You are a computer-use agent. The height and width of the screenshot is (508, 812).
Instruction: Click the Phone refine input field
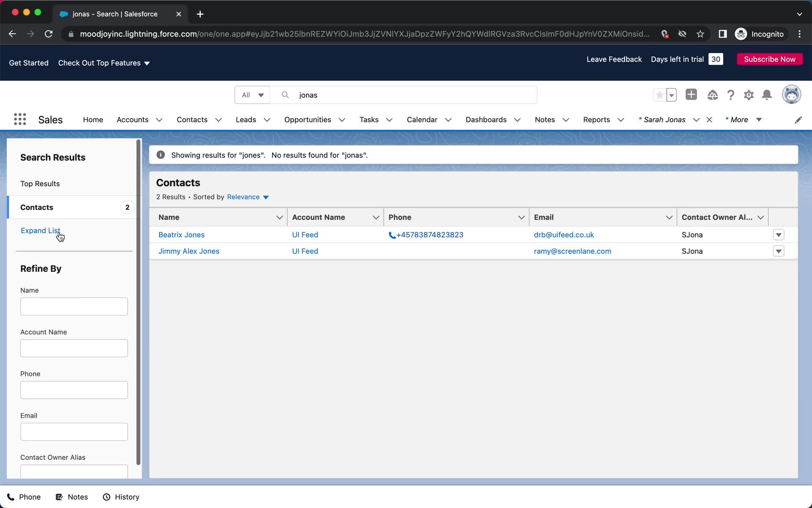click(74, 390)
